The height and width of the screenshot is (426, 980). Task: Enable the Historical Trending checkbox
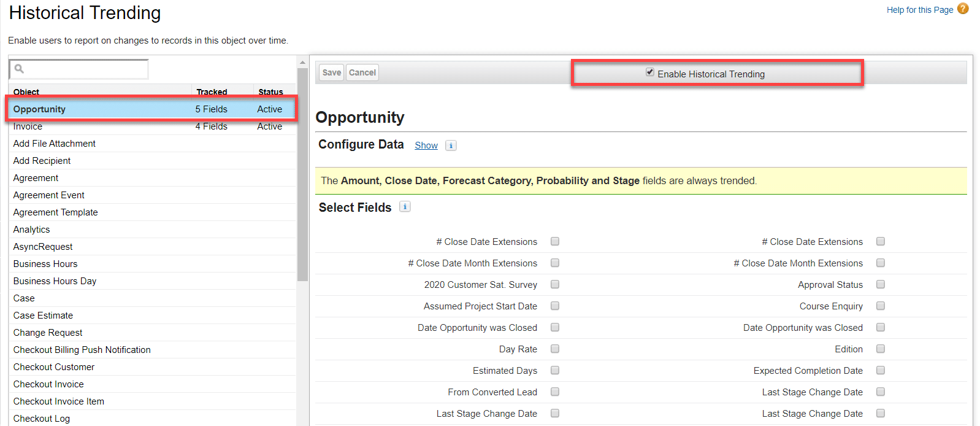point(650,72)
